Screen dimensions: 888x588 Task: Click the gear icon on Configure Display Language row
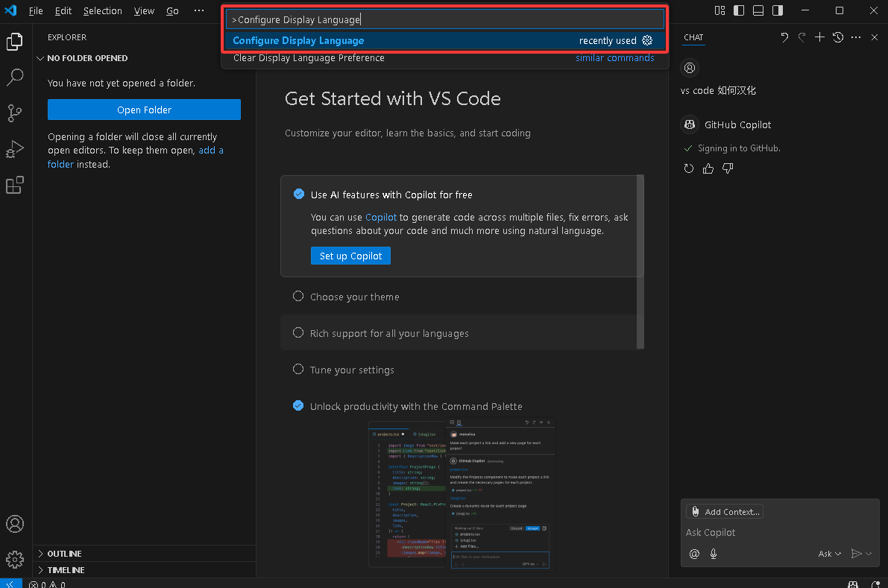647,40
